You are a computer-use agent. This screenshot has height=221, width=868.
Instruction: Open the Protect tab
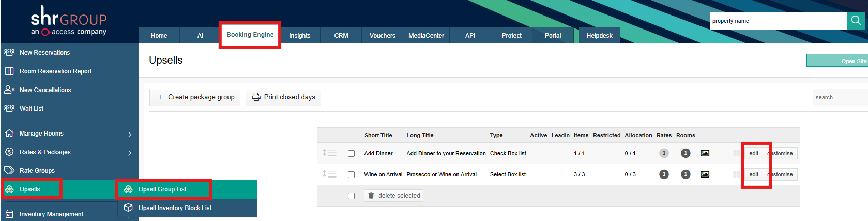(512, 35)
